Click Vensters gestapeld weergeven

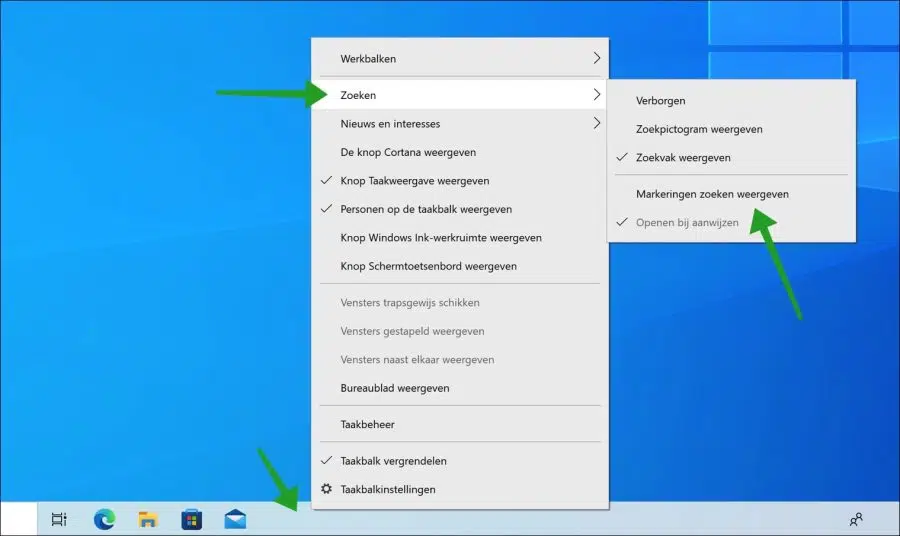[460, 332]
